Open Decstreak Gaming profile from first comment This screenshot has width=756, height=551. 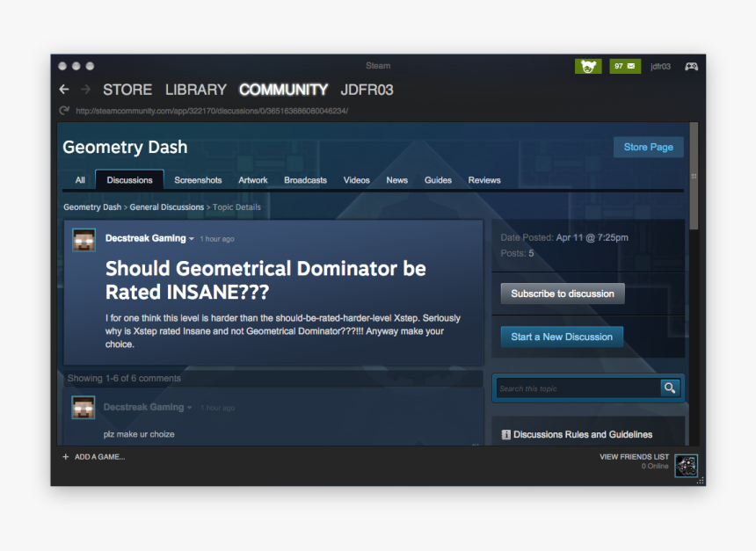click(x=143, y=408)
